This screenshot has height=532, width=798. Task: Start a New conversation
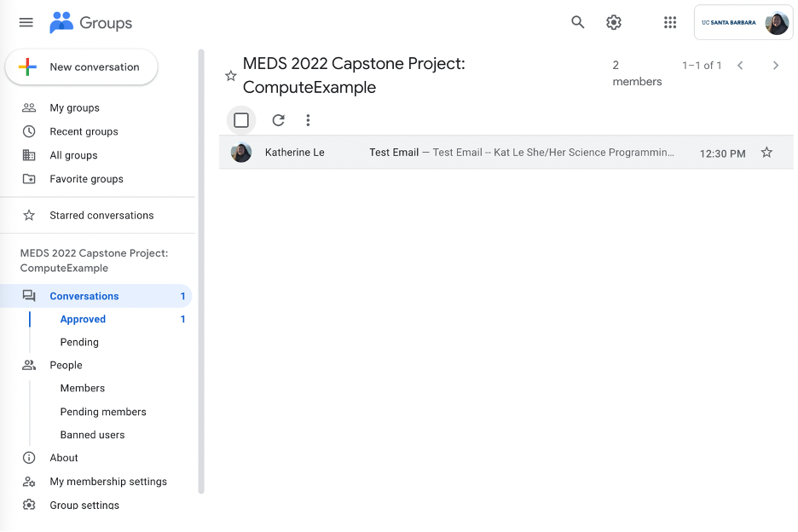(82, 67)
